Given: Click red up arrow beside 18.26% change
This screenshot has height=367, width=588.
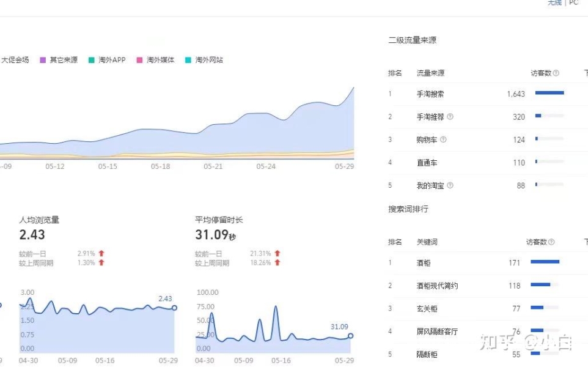Looking at the screenshot, I should point(277,262).
